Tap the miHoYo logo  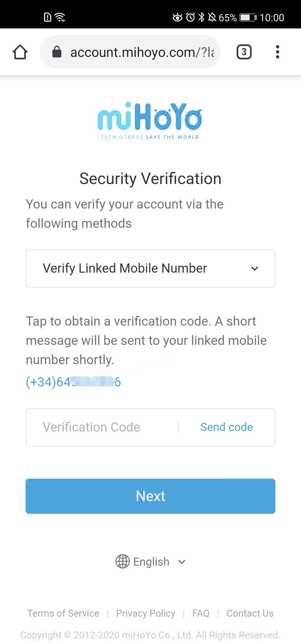point(150,120)
